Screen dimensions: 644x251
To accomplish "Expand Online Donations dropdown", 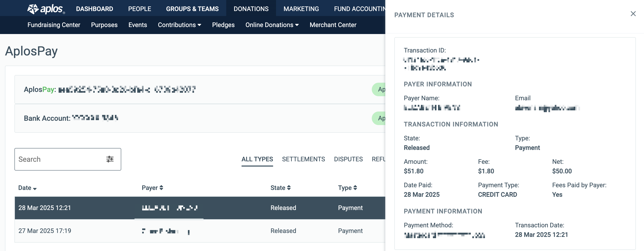I will (x=272, y=25).
